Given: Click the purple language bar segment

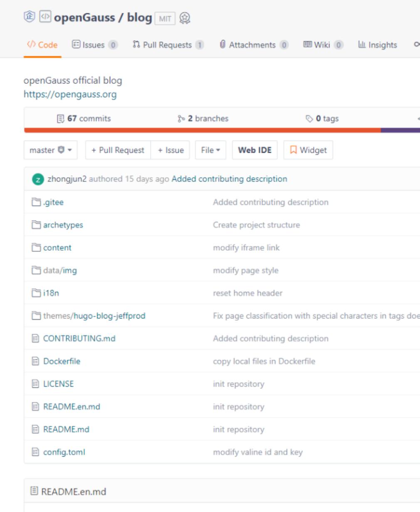Looking at the screenshot, I should pyautogui.click(x=400, y=130).
